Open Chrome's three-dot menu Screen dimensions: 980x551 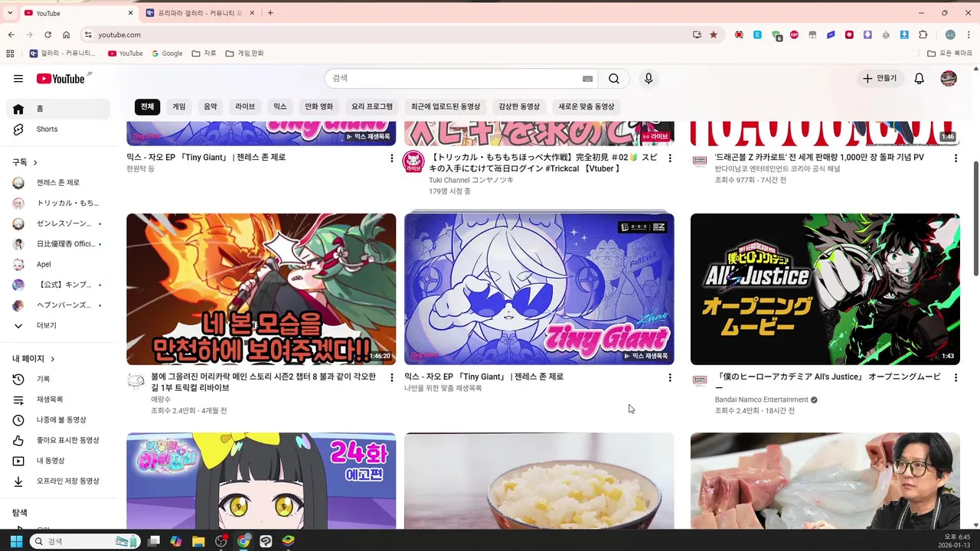(969, 34)
